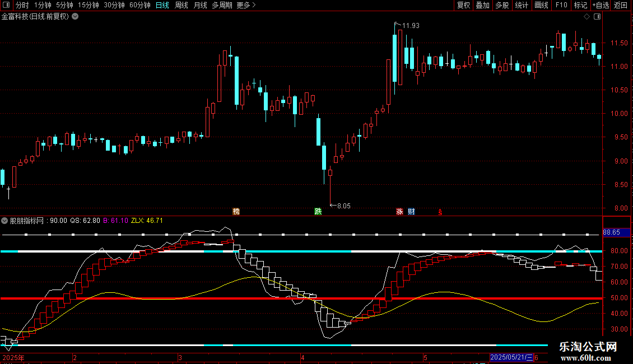633x364 pixels.
Task: Activate the 画线 drawing tools
Action: click(x=541, y=5)
